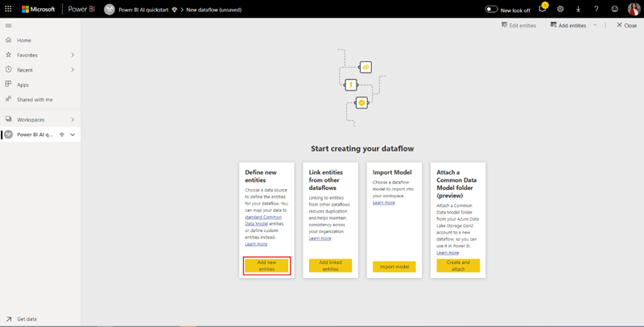Click the Add new entities button
The image size is (644, 327).
point(266,266)
